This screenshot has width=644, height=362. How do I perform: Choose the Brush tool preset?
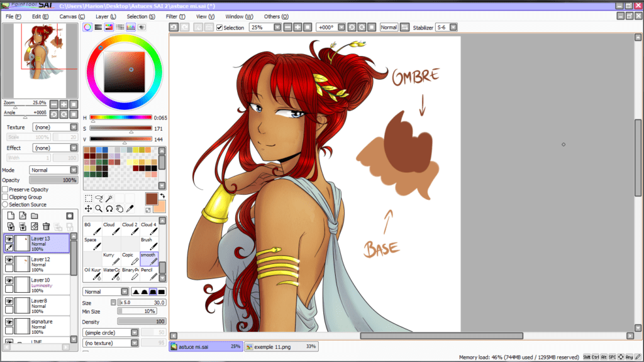pos(148,243)
